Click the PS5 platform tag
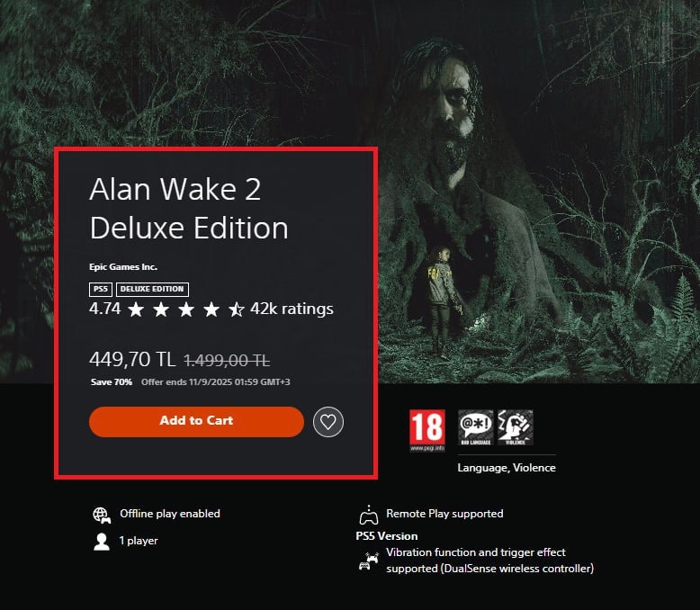Viewport: 700px width, 610px height. (101, 290)
